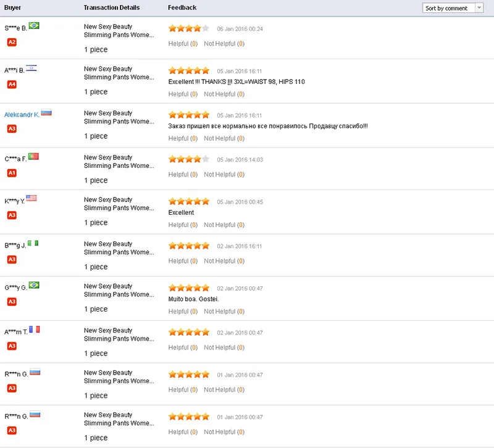The image size is (494, 448).
Task: Click the A3 badge under Alekcandr K.
Action: (12, 128)
